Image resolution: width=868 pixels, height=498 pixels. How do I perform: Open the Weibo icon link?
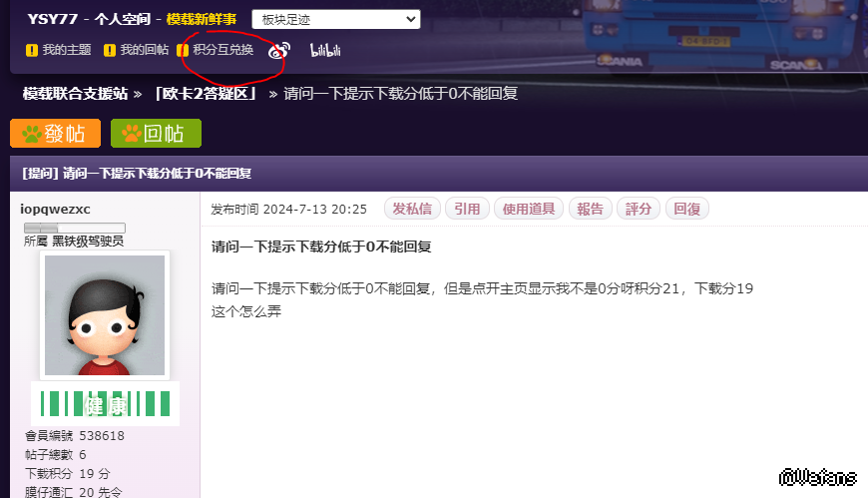[x=279, y=51]
